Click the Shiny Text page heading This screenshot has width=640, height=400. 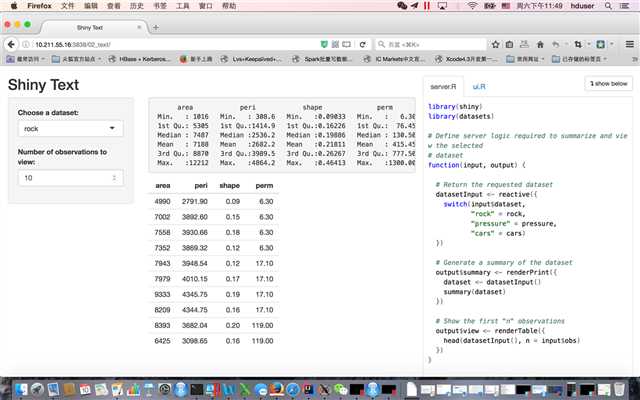click(x=43, y=85)
